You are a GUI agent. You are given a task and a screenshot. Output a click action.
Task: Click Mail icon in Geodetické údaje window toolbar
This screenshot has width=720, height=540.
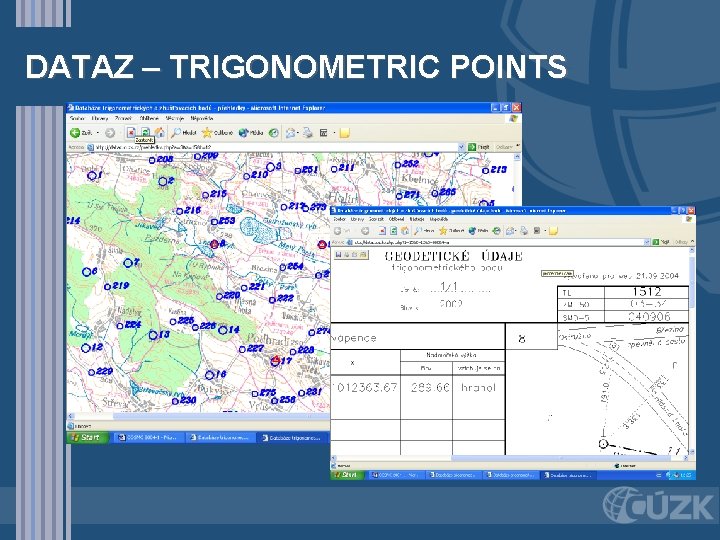click(x=510, y=231)
